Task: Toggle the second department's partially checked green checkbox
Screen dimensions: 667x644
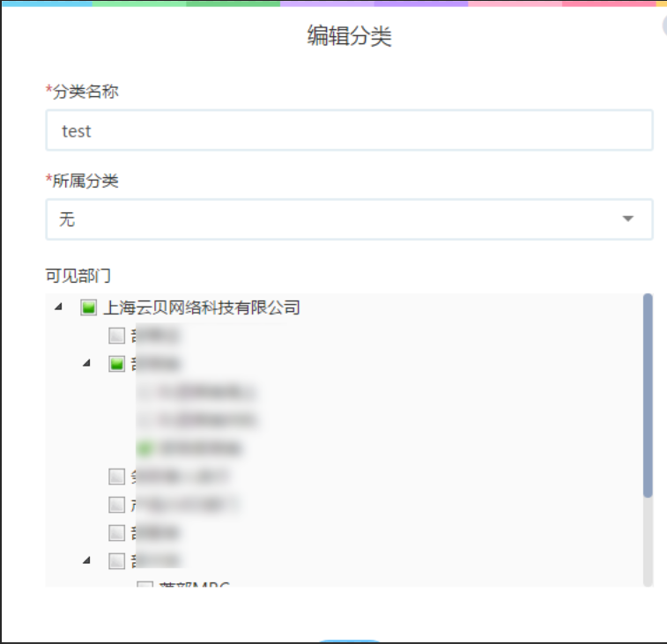Action: (x=116, y=364)
